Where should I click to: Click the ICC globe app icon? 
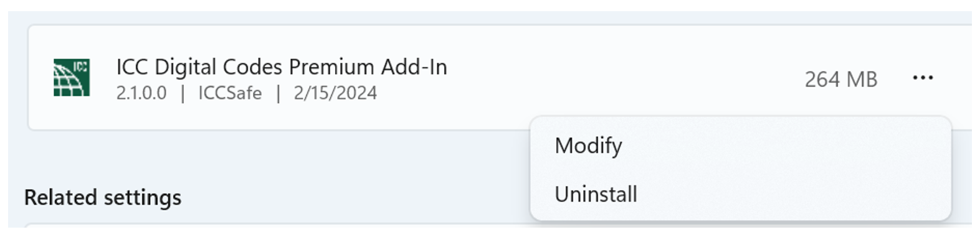(x=71, y=78)
